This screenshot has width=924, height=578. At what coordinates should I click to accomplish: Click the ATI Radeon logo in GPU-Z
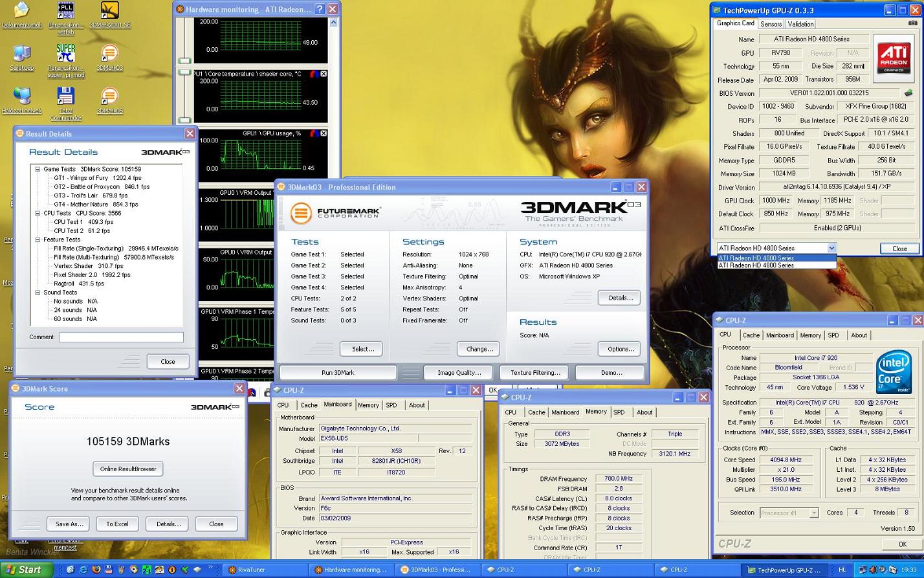tap(893, 58)
